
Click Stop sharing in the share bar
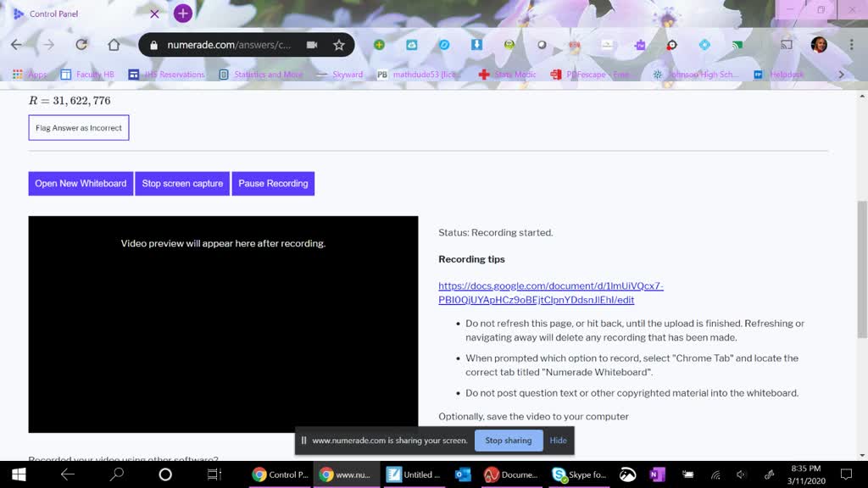coord(509,441)
